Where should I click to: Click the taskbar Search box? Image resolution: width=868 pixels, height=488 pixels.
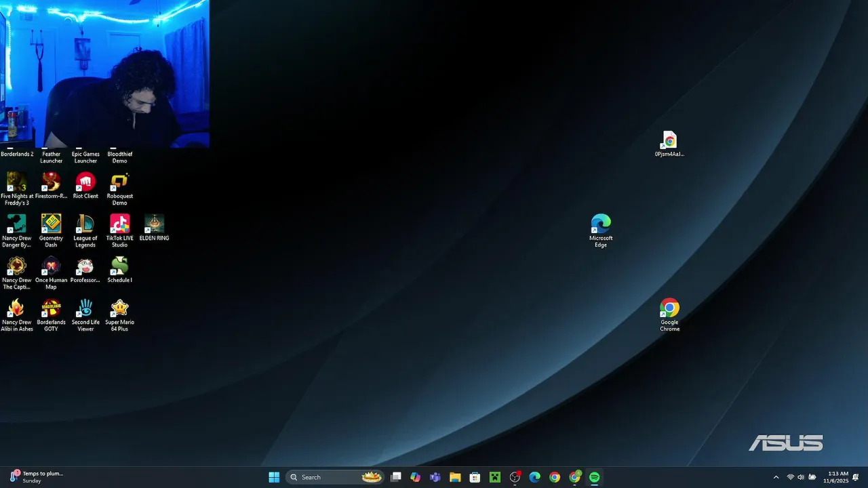[335, 477]
